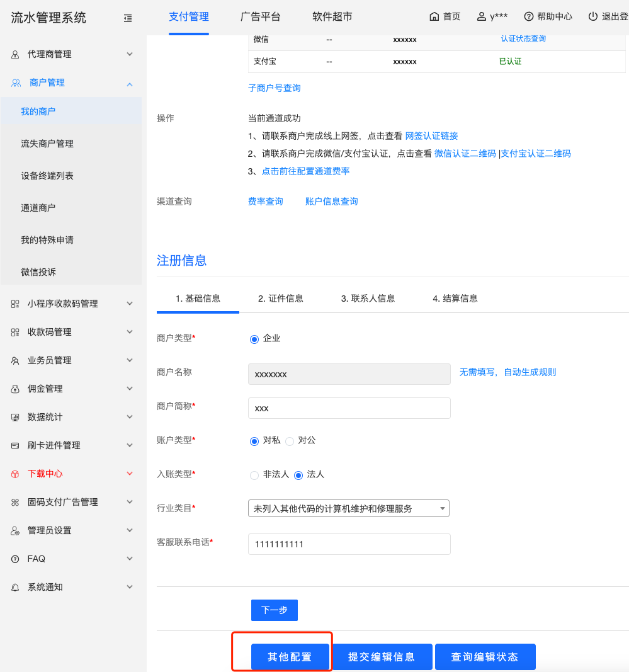Click the red 下载中心 box icon
629x672 pixels.
coord(15,474)
